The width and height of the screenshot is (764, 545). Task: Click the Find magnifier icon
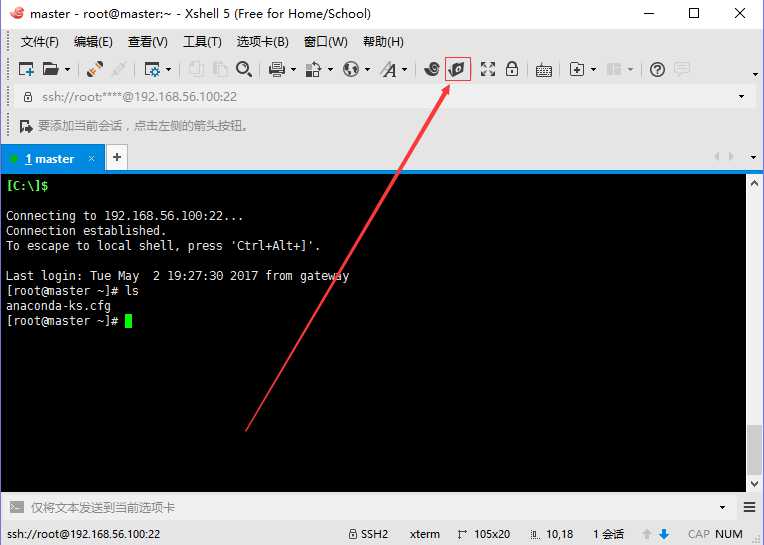(244, 70)
